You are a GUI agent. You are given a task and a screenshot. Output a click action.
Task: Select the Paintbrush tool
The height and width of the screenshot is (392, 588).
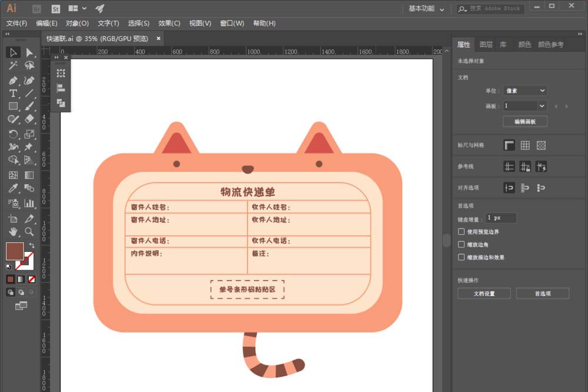29,107
